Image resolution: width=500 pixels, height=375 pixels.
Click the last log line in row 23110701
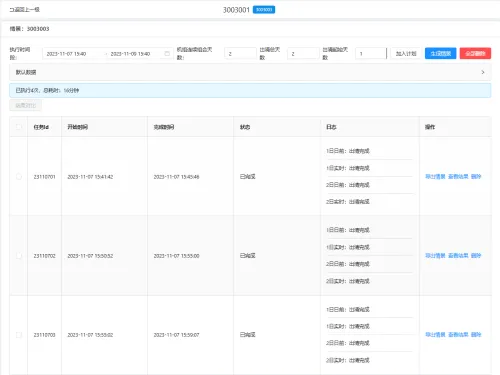[348, 202]
